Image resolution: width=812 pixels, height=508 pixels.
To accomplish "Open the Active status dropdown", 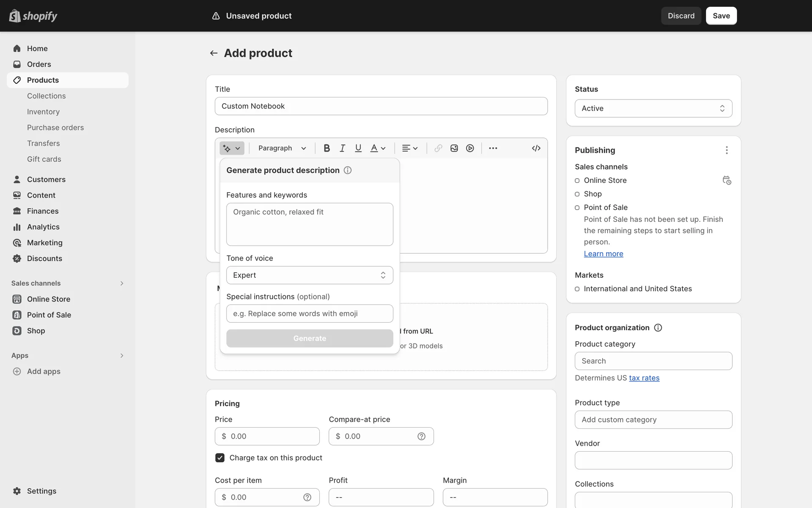I will 653,108.
